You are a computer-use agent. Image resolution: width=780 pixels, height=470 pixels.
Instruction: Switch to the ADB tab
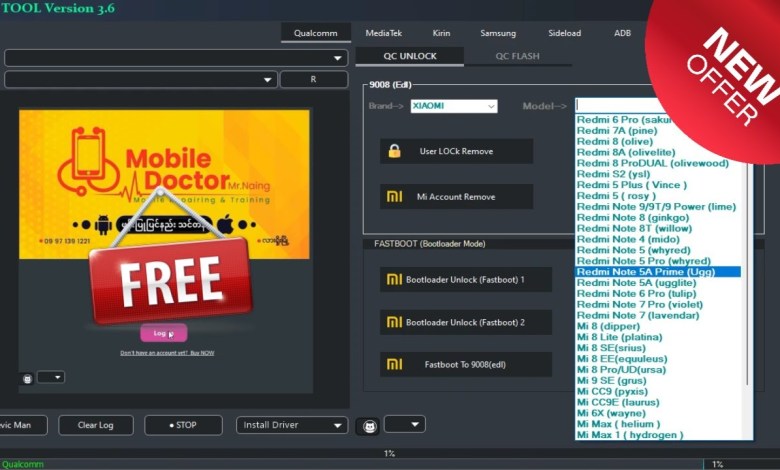pyautogui.click(x=622, y=33)
